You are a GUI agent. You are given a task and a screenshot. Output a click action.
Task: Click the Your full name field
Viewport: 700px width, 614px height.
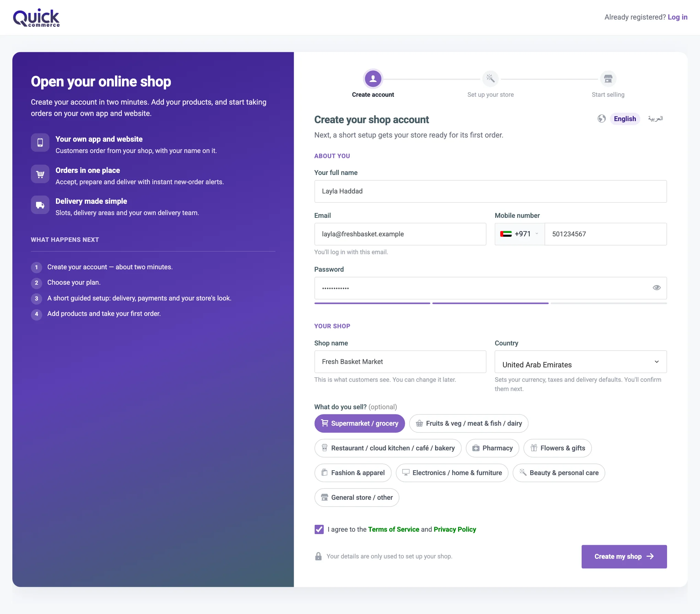(490, 191)
